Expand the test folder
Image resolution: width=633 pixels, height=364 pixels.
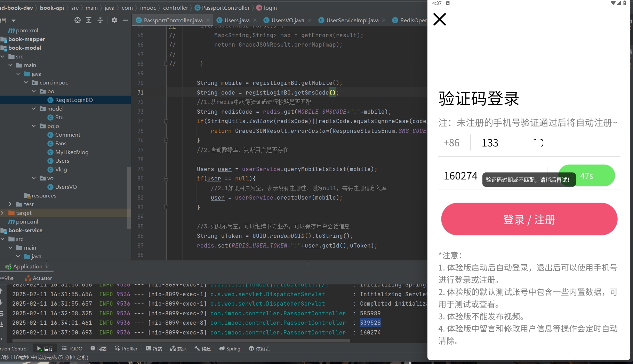[x=10, y=204]
